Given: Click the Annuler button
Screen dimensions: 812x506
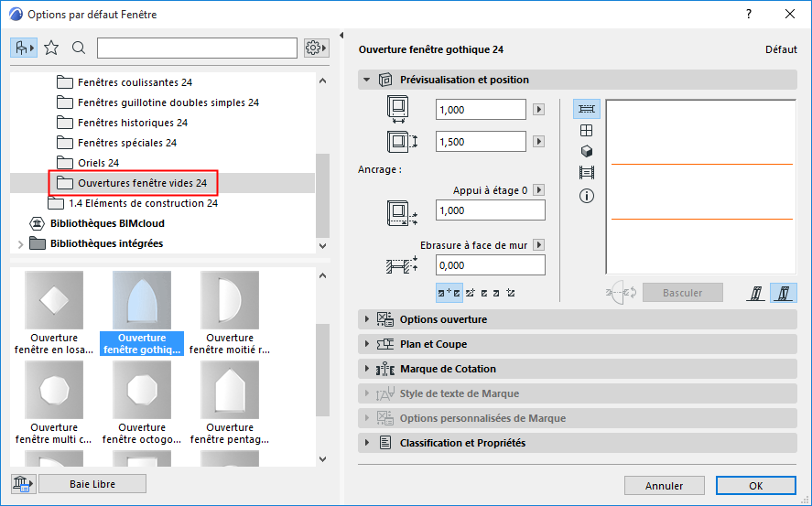Looking at the screenshot, I should point(664,486).
